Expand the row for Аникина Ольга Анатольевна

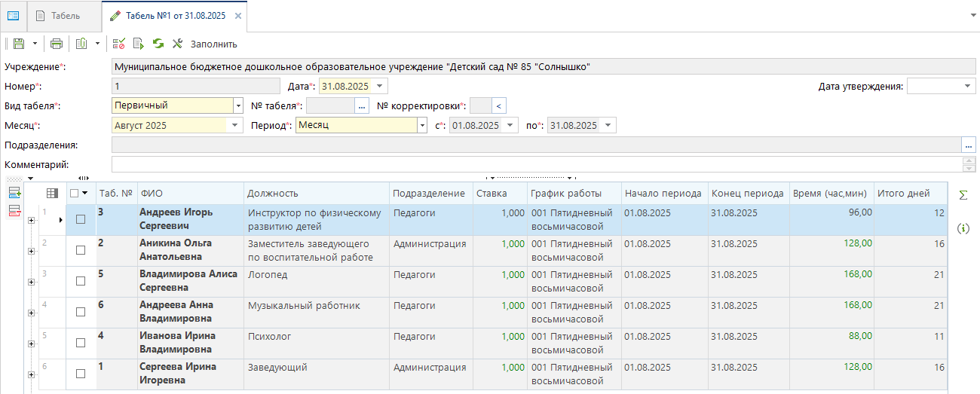pos(31,251)
